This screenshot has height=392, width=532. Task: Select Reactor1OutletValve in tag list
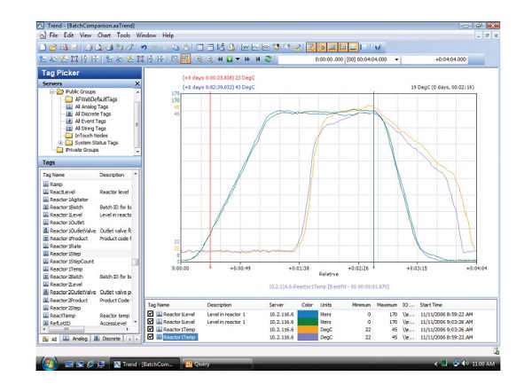[73, 231]
